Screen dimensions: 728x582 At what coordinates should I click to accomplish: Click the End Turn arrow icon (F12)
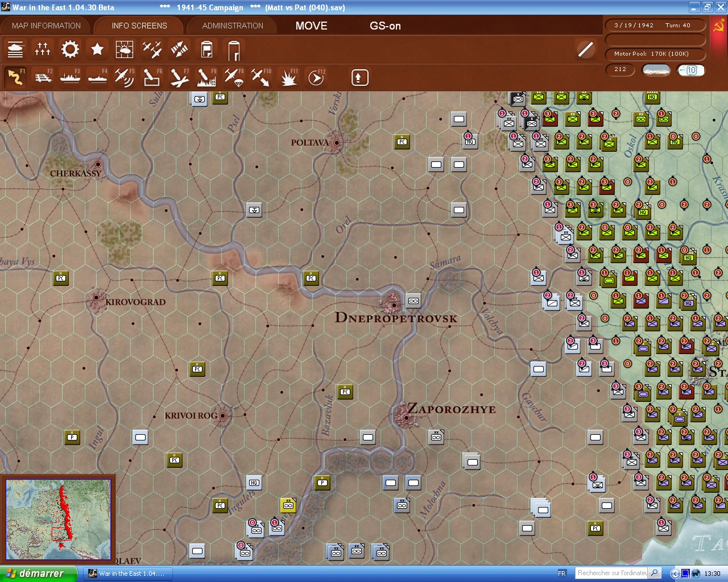click(x=316, y=77)
